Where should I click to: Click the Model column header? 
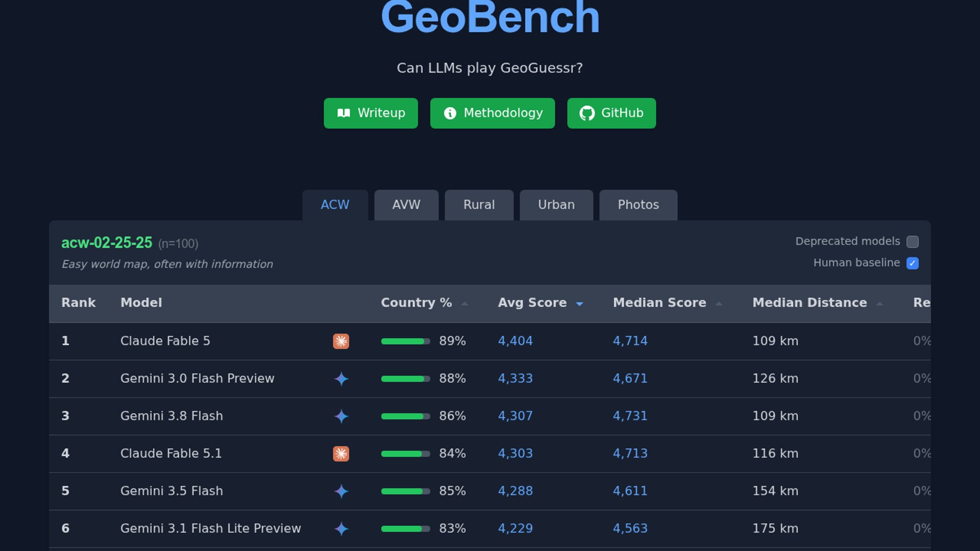(x=141, y=303)
